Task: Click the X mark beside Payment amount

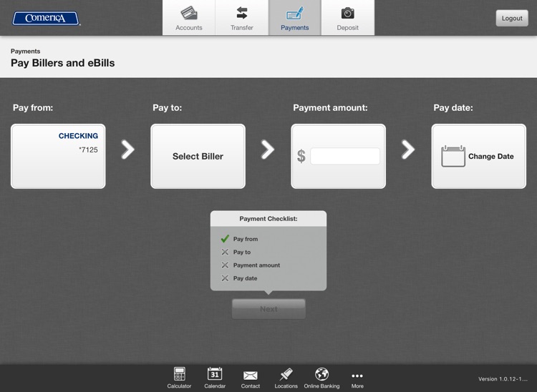Action: click(x=225, y=265)
